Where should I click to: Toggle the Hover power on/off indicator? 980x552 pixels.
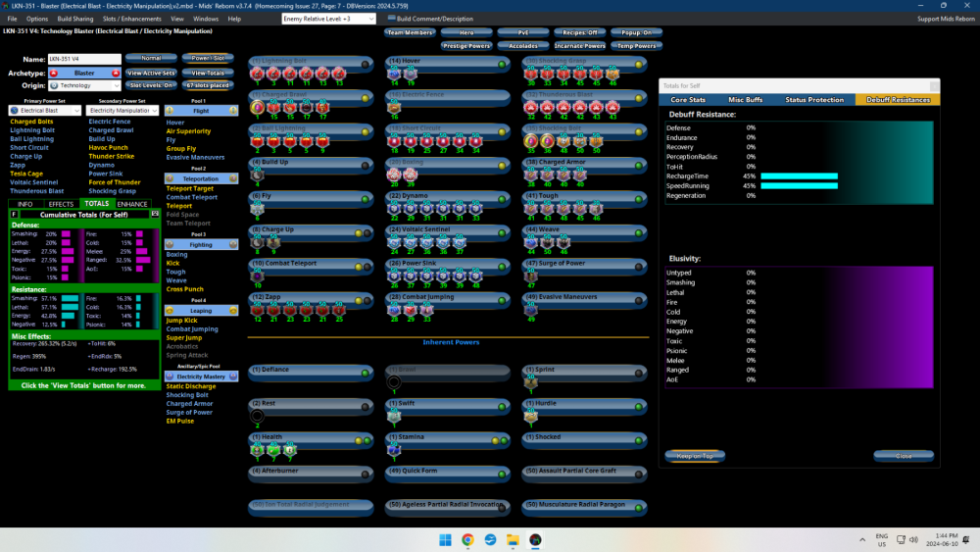502,65
